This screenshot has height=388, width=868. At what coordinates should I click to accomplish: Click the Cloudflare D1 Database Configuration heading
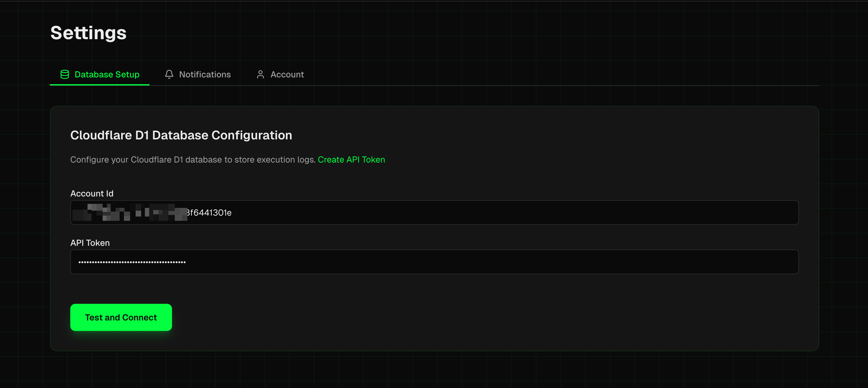tap(181, 135)
